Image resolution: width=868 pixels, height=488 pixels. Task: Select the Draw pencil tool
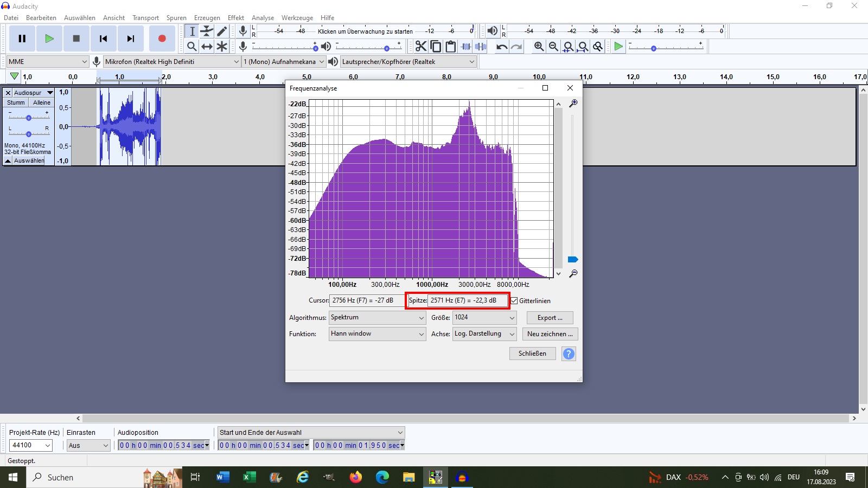tap(222, 31)
